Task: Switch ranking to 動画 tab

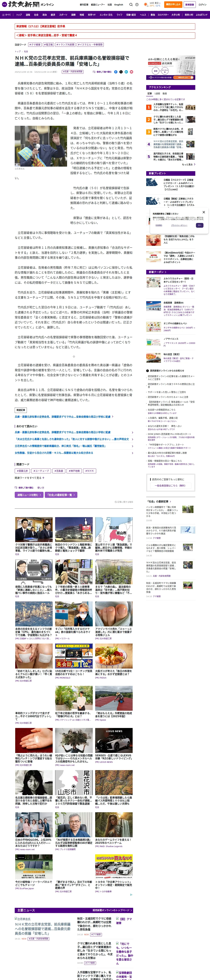Action: (x=165, y=93)
